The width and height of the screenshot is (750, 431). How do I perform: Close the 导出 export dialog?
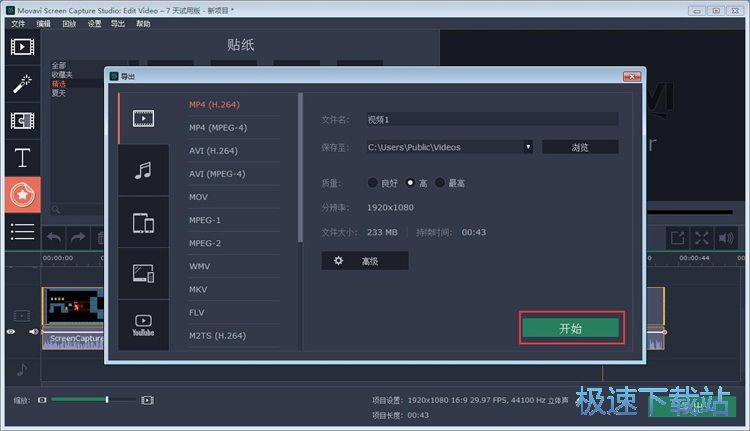[632, 77]
